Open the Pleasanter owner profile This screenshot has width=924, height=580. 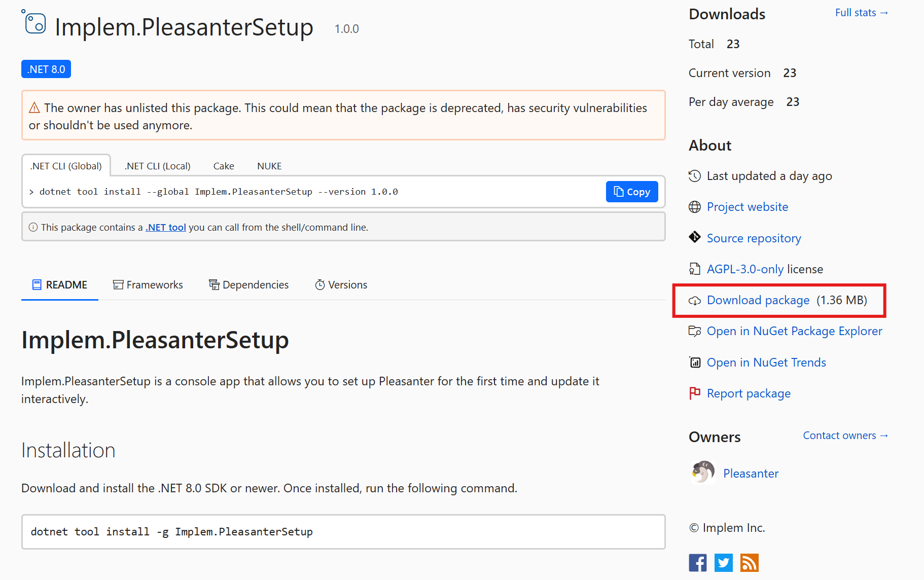click(x=751, y=474)
